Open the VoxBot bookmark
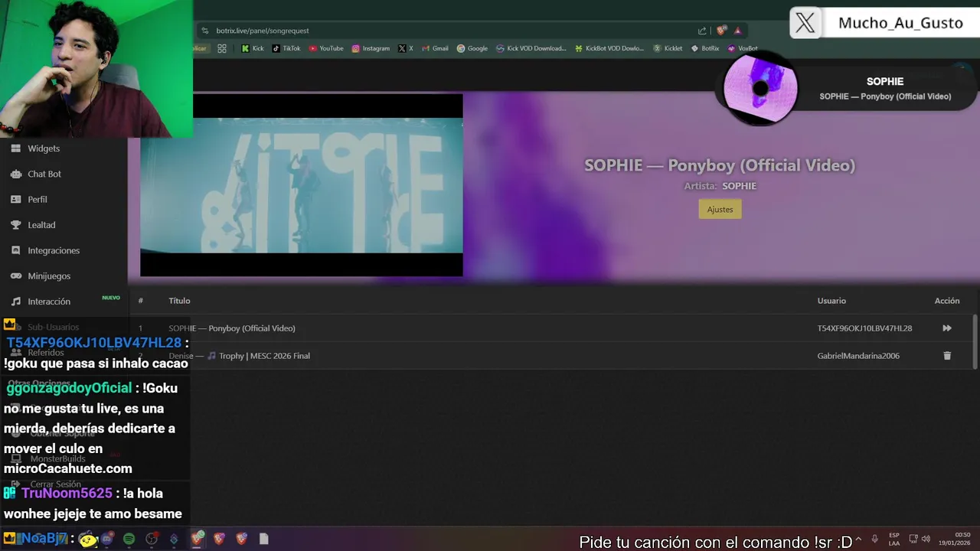This screenshot has height=551, width=980. [743, 48]
